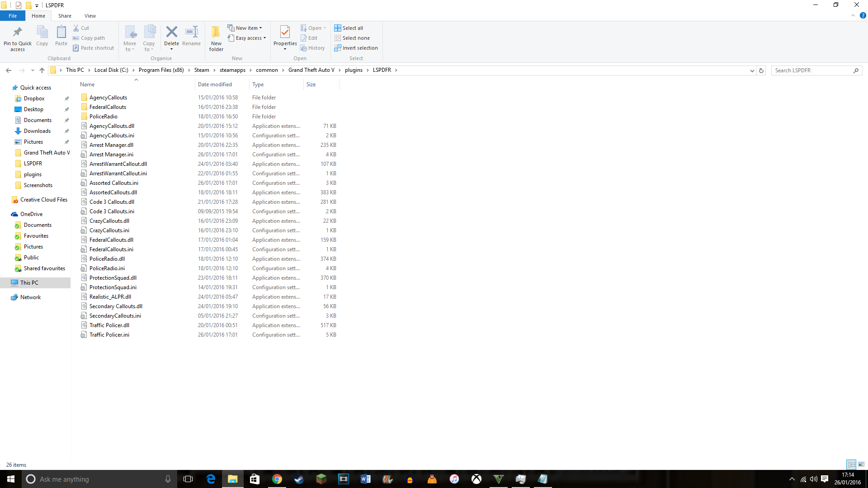Sort files by Date modified column
The height and width of the screenshot is (488, 868).
coord(215,84)
